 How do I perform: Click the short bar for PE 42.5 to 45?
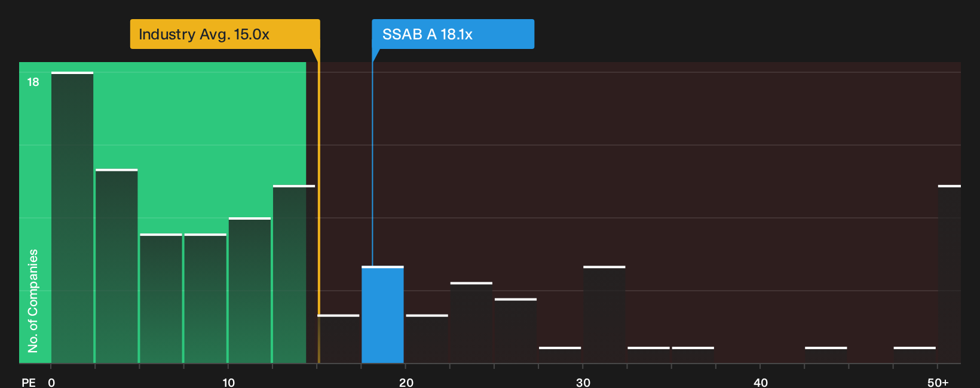[x=826, y=355]
